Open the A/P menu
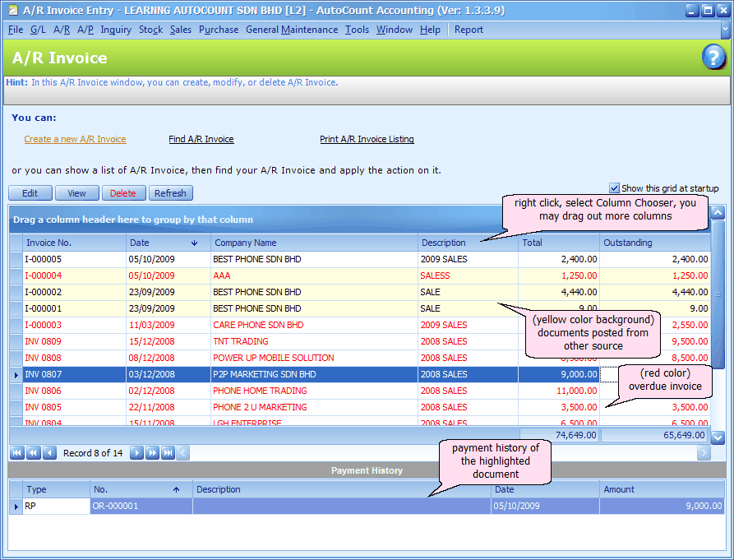The image size is (734, 560). point(85,30)
